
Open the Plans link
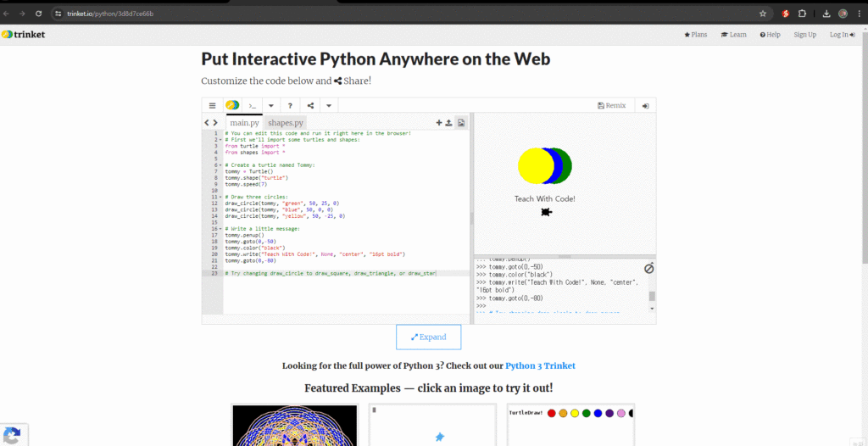(696, 35)
